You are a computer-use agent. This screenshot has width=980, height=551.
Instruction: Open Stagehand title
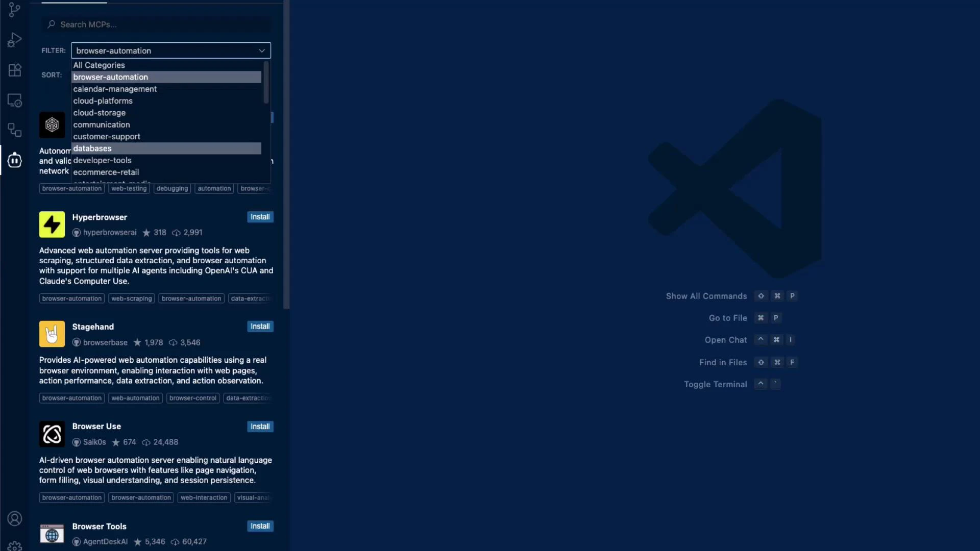tap(93, 327)
